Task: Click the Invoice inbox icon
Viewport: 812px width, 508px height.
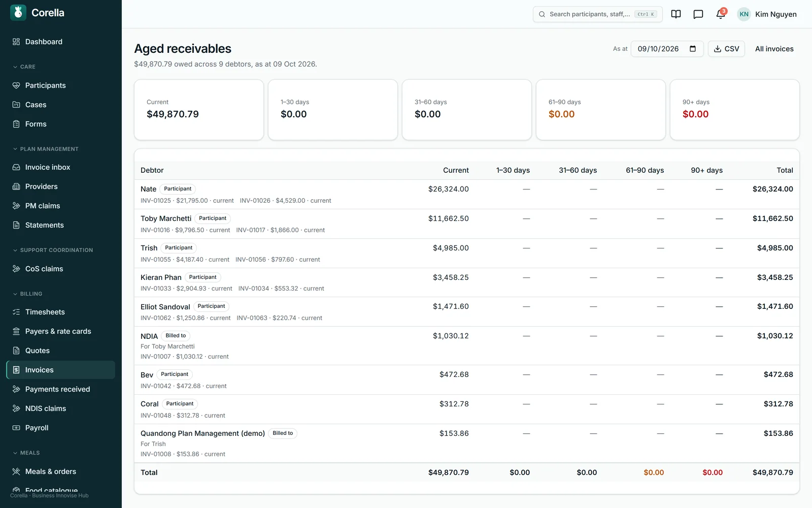Action: point(16,167)
